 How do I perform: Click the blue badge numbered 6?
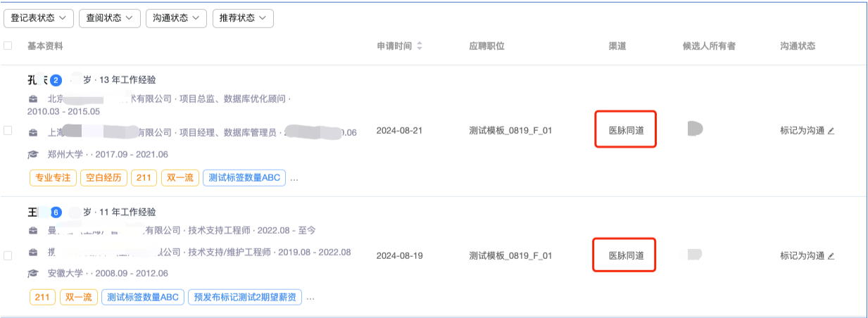[56, 212]
